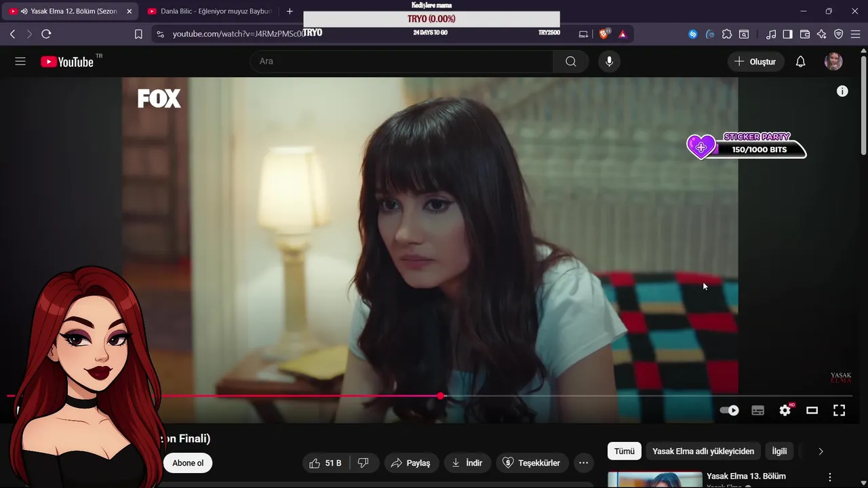Open the account avatar menu
The width and height of the screenshot is (868, 488).
833,62
